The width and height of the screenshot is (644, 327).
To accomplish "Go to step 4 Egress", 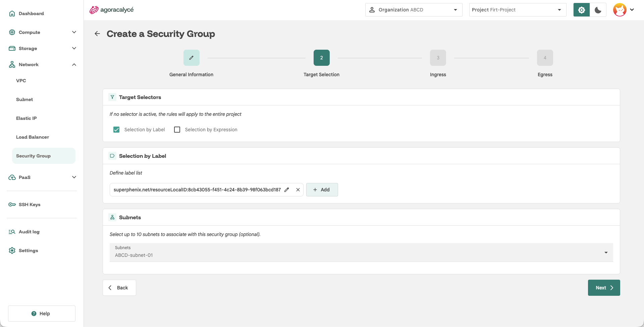I will click(545, 58).
